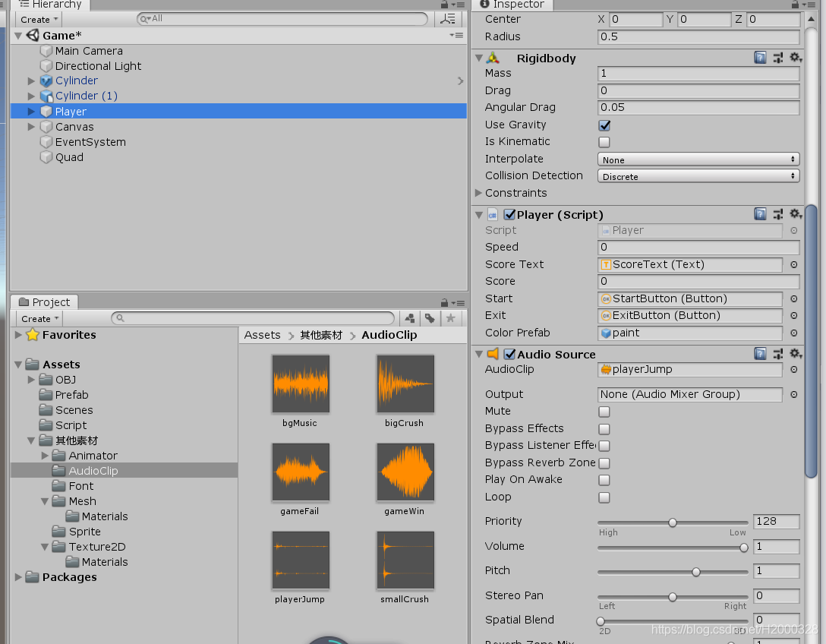Open the Player Script help reference icon
This screenshot has width=826, height=644.
coord(760,214)
